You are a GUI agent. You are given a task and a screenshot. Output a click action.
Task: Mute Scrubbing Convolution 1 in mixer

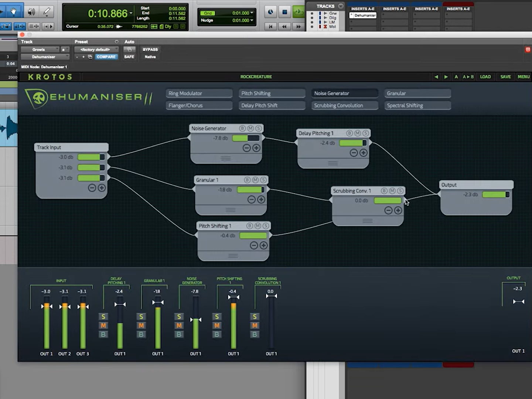coord(255,325)
